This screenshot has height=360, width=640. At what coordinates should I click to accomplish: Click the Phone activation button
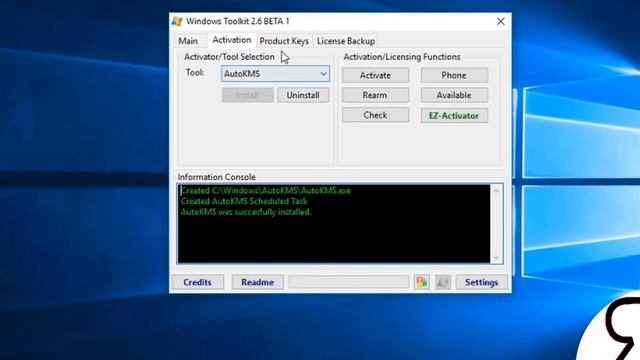454,75
